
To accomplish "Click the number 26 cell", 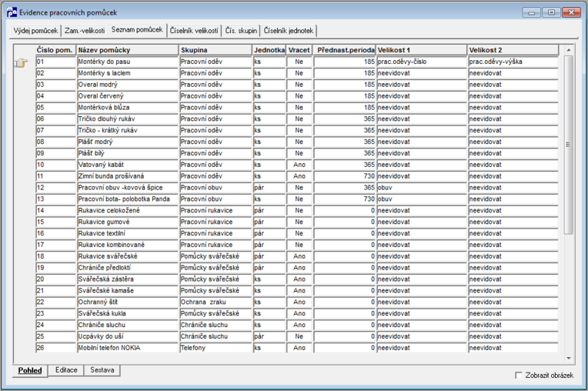I will pyautogui.click(x=56, y=348).
